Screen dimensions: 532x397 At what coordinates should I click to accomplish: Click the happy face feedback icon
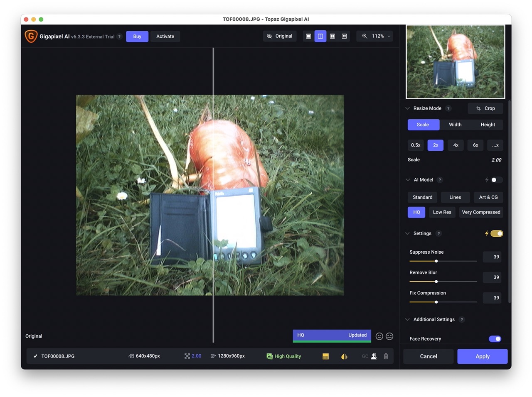click(x=379, y=336)
